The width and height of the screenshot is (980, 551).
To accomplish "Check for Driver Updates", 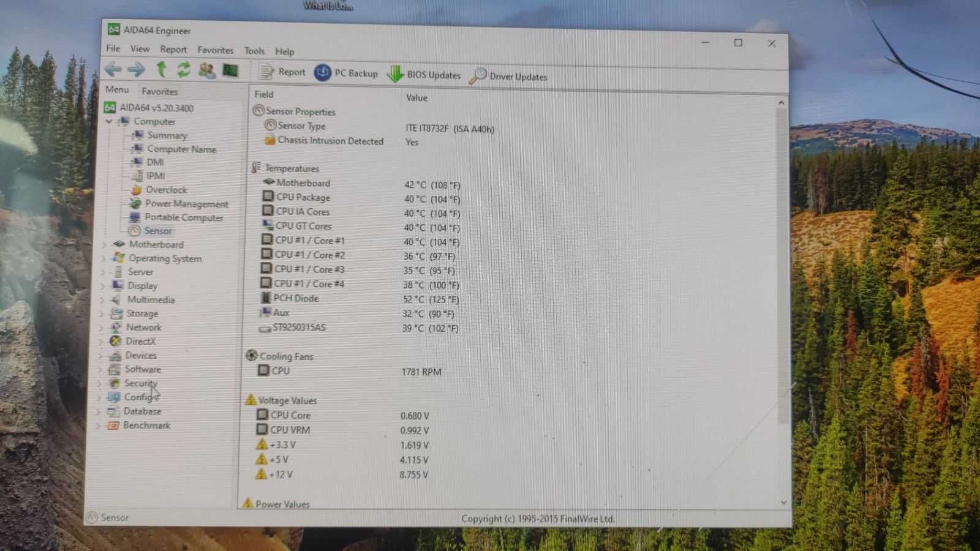I will pyautogui.click(x=508, y=77).
